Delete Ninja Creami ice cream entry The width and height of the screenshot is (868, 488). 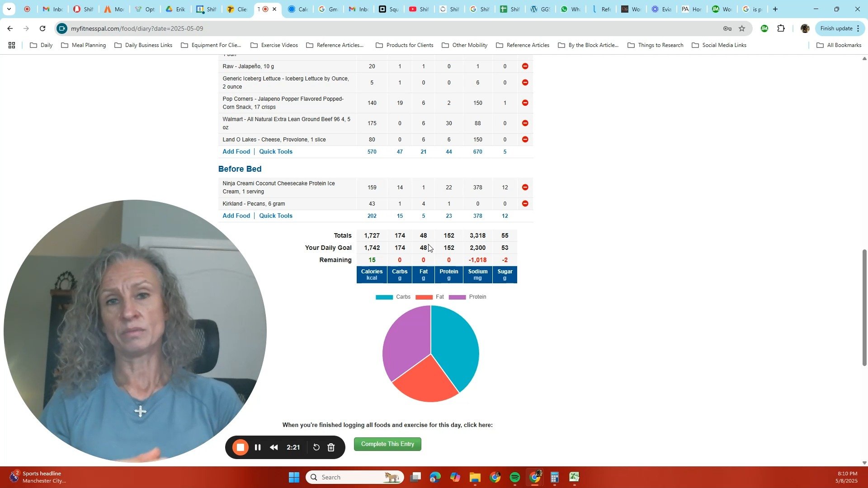[525, 188]
